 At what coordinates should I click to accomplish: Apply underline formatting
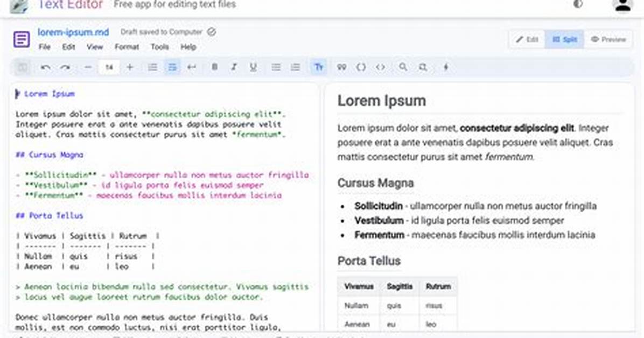pyautogui.click(x=254, y=67)
